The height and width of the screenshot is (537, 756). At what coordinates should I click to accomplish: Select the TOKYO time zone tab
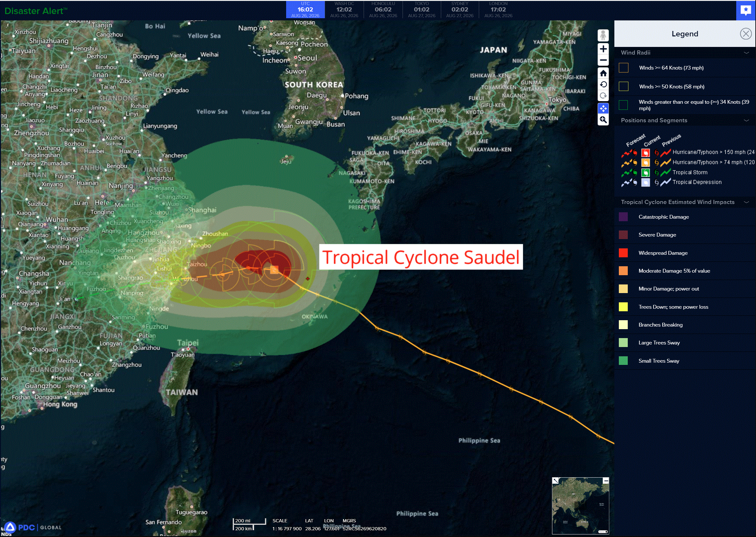pos(422,10)
